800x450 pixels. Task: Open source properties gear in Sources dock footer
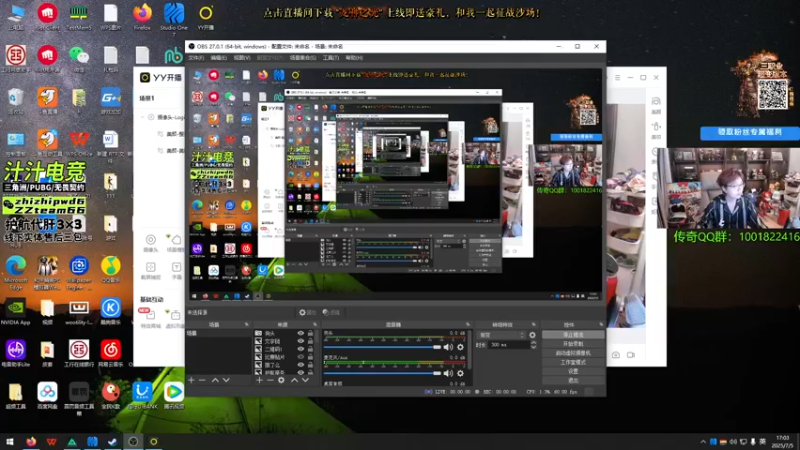tap(281, 380)
